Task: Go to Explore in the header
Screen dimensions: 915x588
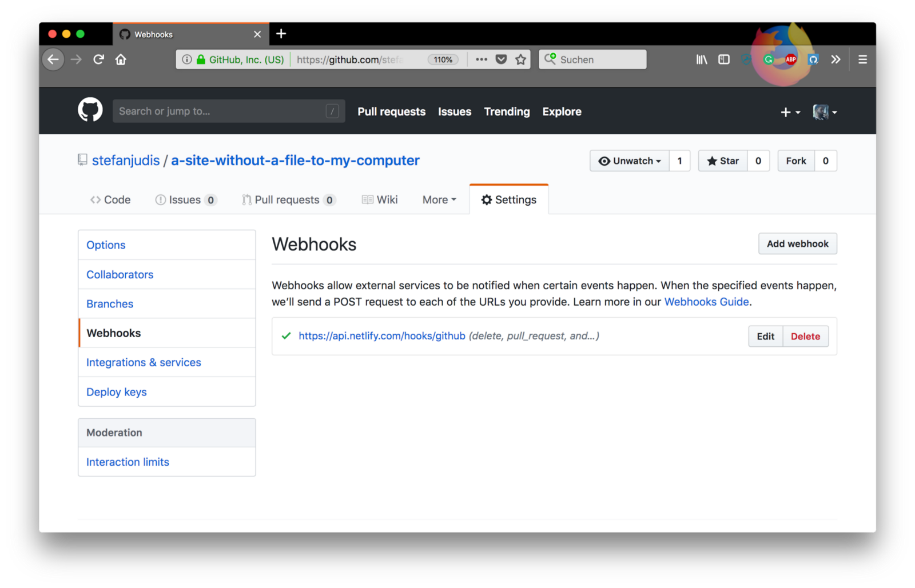Action: 562,112
